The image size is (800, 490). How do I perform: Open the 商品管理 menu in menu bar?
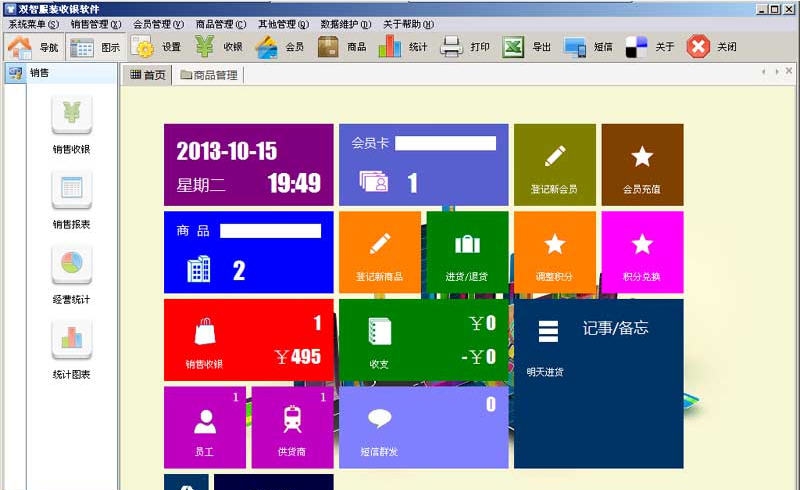click(221, 24)
